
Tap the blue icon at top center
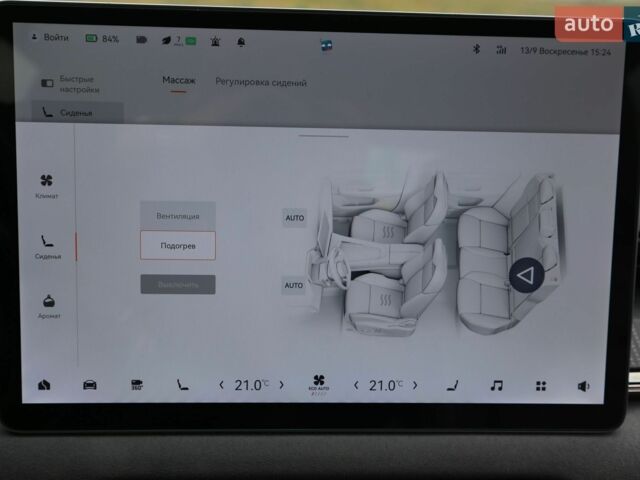(x=326, y=46)
